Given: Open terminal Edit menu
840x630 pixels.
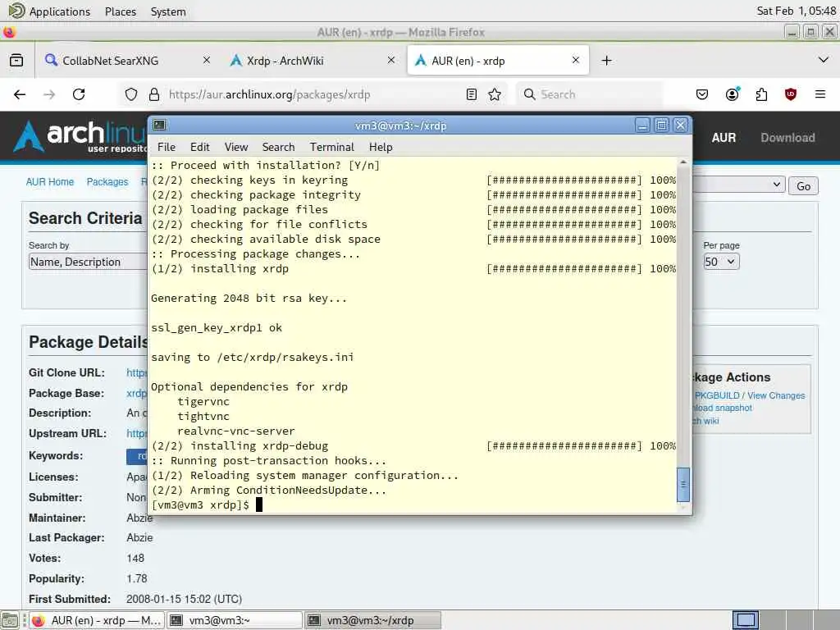Looking at the screenshot, I should click(200, 147).
